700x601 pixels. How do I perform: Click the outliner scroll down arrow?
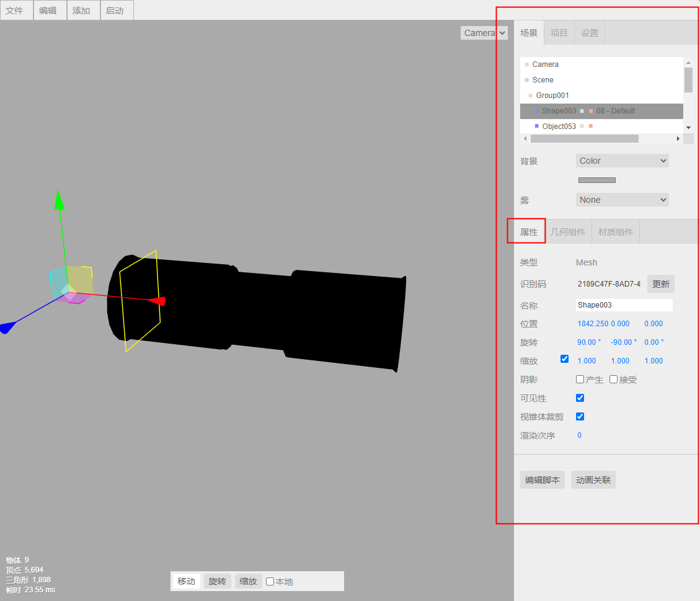[x=688, y=128]
